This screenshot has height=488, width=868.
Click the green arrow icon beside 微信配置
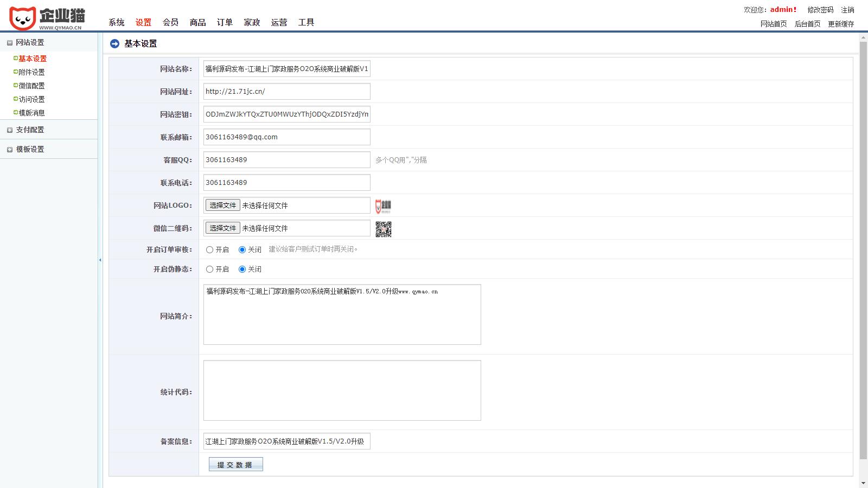click(x=15, y=85)
